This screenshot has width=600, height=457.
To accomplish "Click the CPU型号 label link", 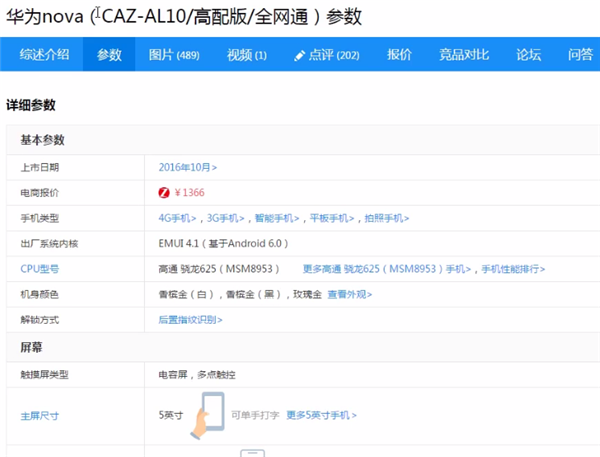I will (40, 269).
